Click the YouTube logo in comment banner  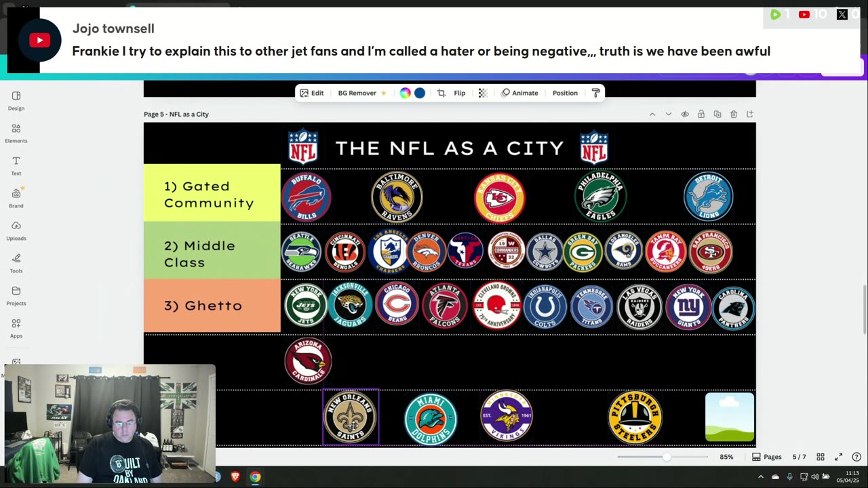click(39, 41)
